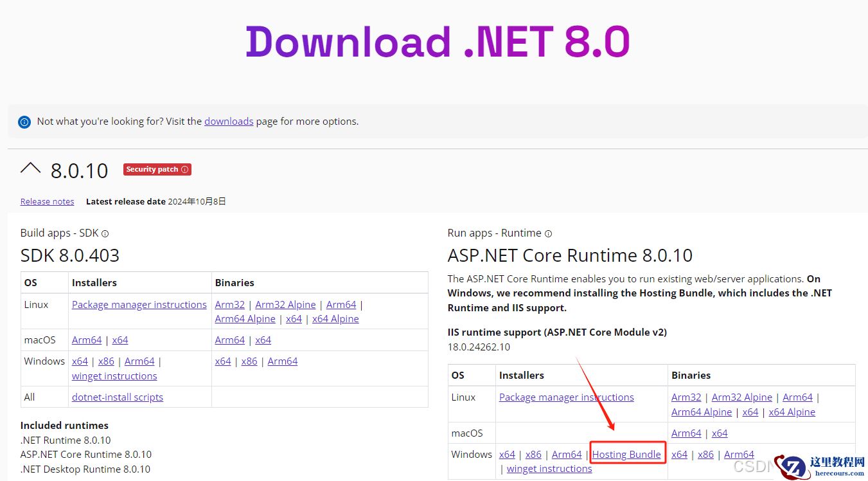868x481 pixels.
Task: Open winget instructions for the Windows SDK
Action: tap(114, 376)
